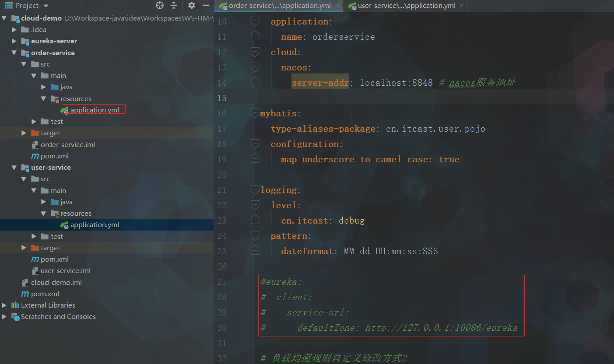The width and height of the screenshot is (614, 364).
Task: Click the eureka-server module folder icon
Action: click(x=25, y=41)
